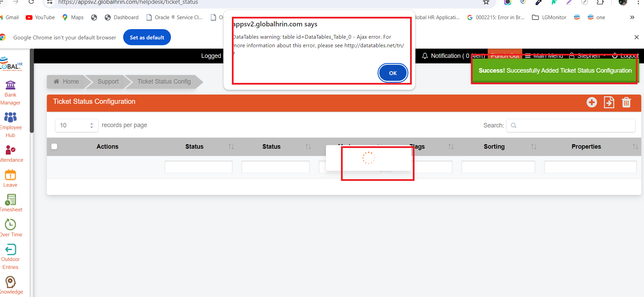Open the Leave calendar sidebar icon
The image size is (644, 297).
(10, 175)
